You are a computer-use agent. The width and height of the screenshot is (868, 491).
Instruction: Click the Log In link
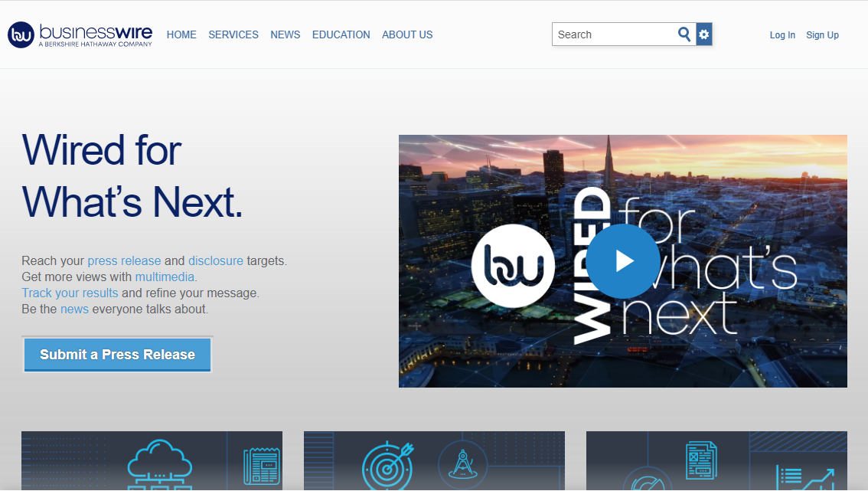[782, 35]
